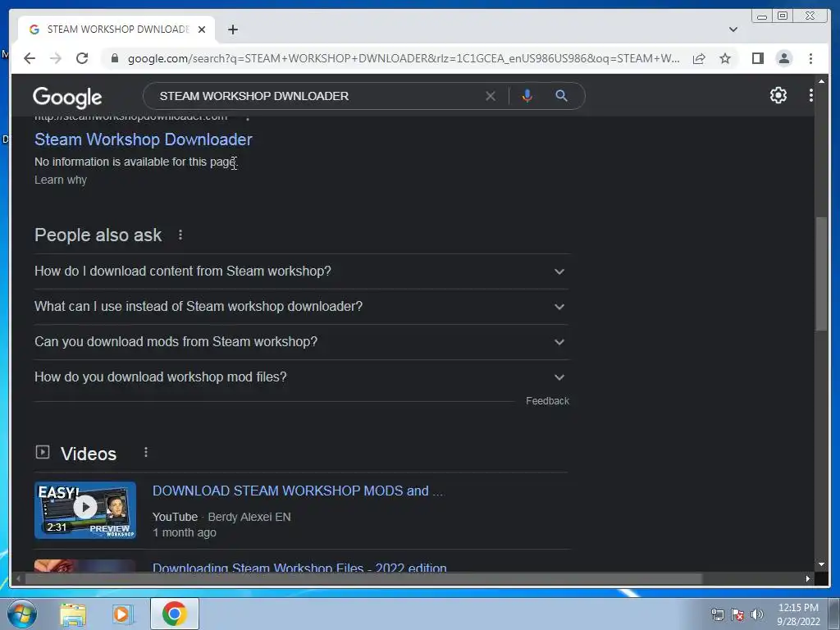Expand 'How do I download content from Steam workshop?'
This screenshot has width=840, height=630.
(302, 271)
